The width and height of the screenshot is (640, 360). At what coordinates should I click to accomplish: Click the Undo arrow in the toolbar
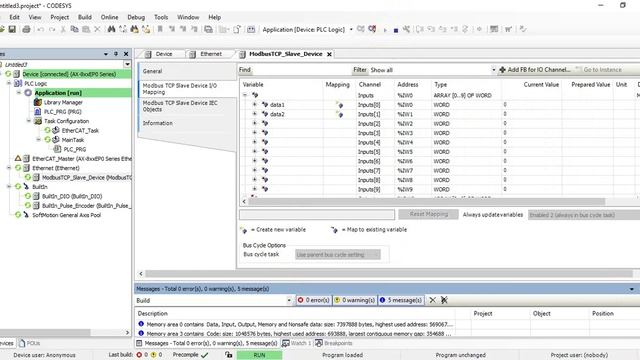(x=40, y=29)
